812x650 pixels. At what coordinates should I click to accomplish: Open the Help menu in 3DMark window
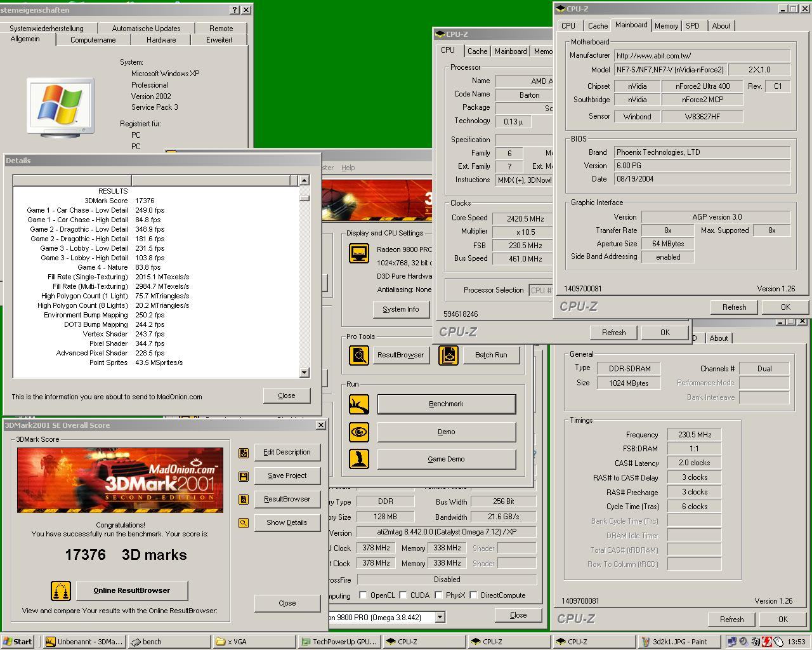tap(348, 168)
